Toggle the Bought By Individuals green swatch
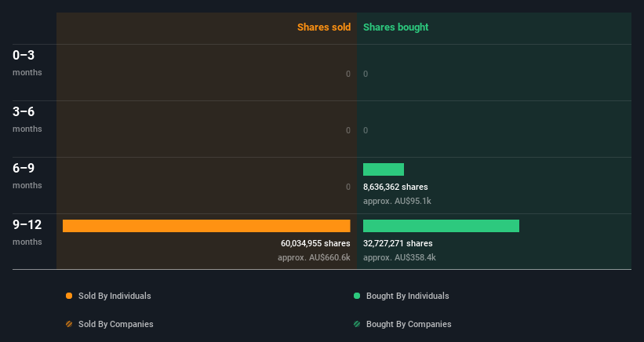Screen dimensions: 644x342 point(357,296)
